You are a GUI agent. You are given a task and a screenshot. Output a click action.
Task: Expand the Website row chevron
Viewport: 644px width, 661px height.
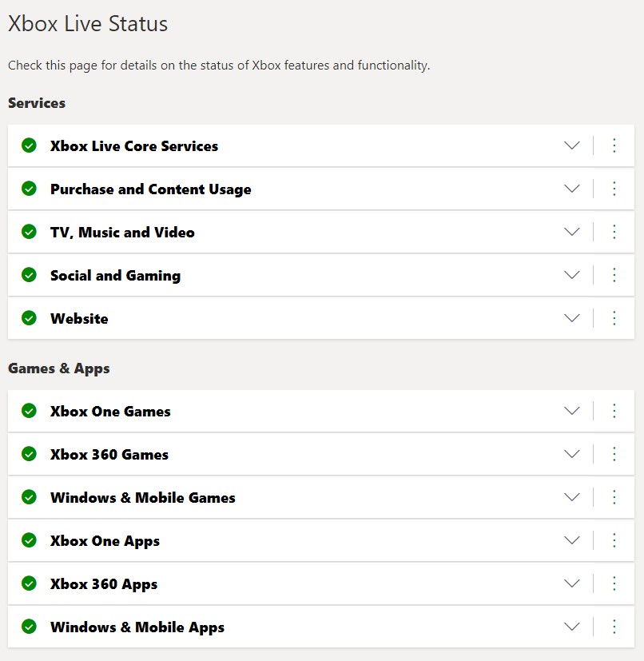(571, 318)
